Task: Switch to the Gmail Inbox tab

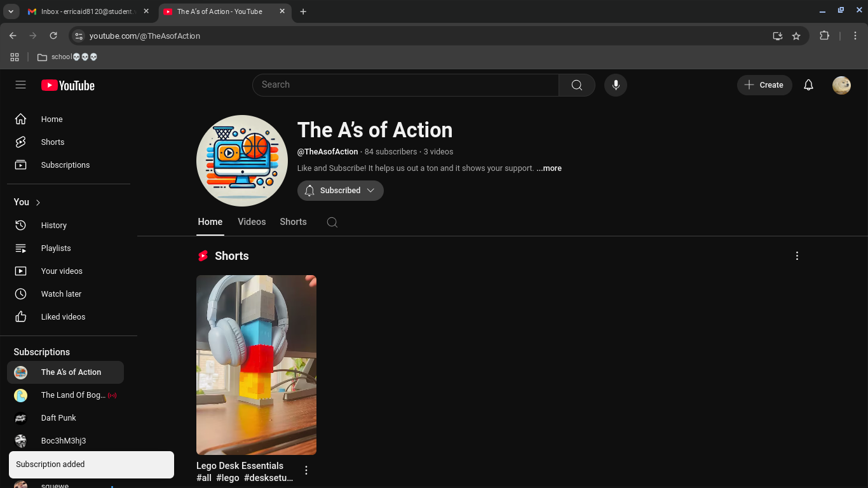Action: click(88, 11)
